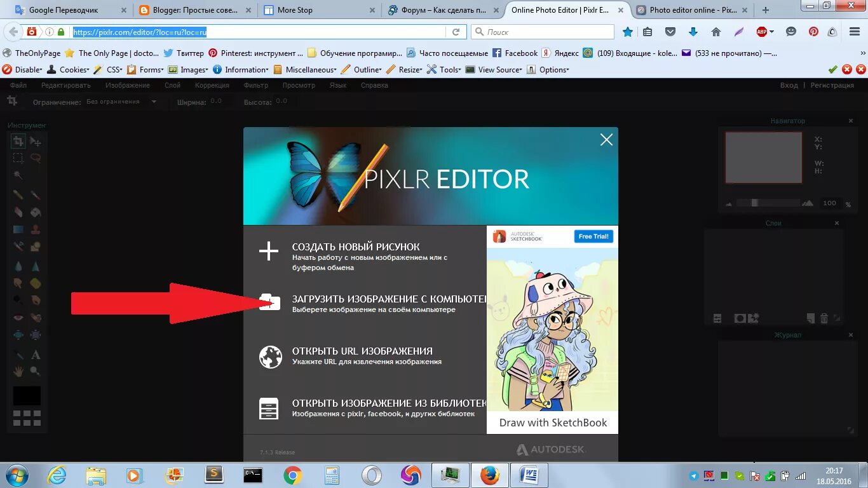The width and height of the screenshot is (868, 488).
Task: Click the library drawer icon
Action: 269,409
